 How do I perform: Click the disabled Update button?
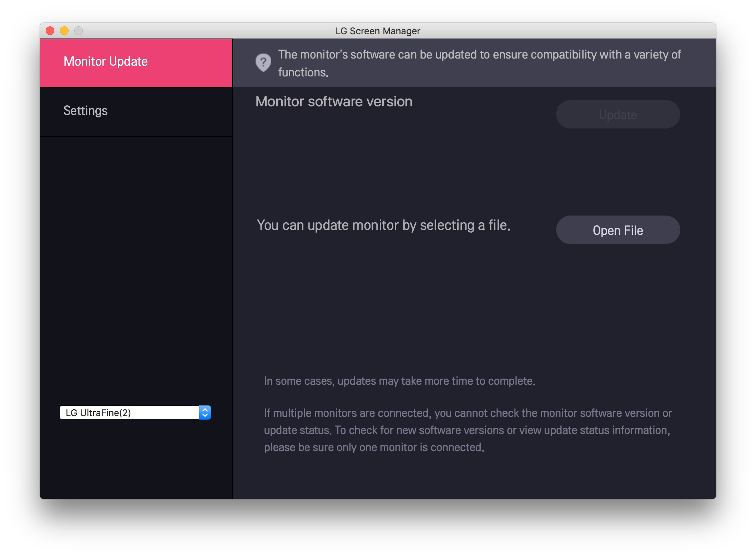[x=618, y=115]
